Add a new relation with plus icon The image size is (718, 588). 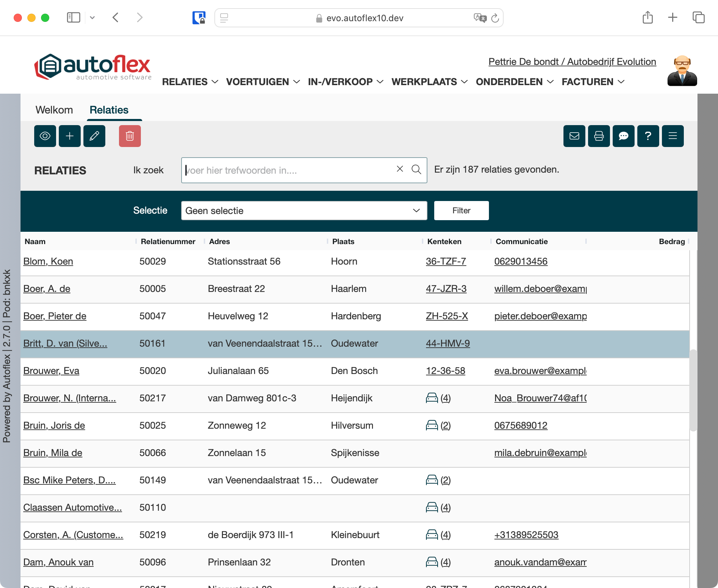(69, 136)
